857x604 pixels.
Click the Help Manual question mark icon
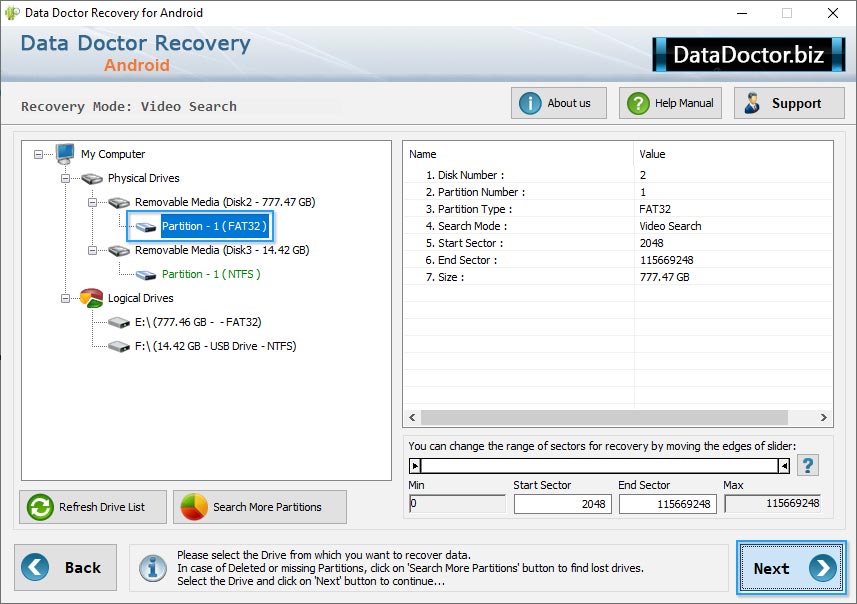pyautogui.click(x=638, y=103)
